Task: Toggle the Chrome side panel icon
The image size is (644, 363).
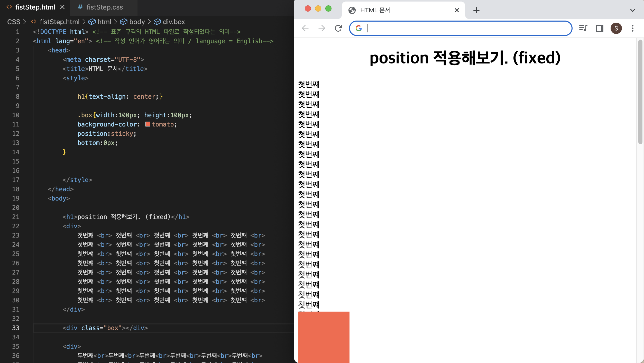Action: coord(600,28)
